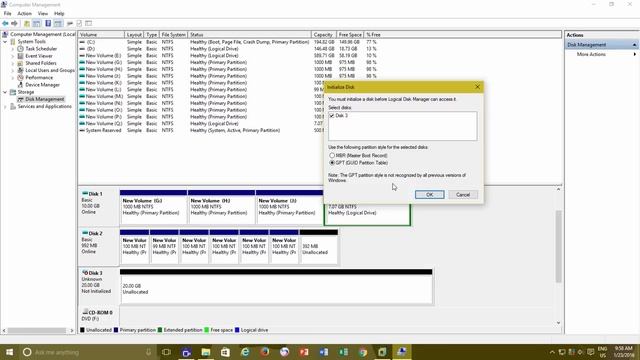
Task: Expand the Shared Folders node
Action: (13, 63)
